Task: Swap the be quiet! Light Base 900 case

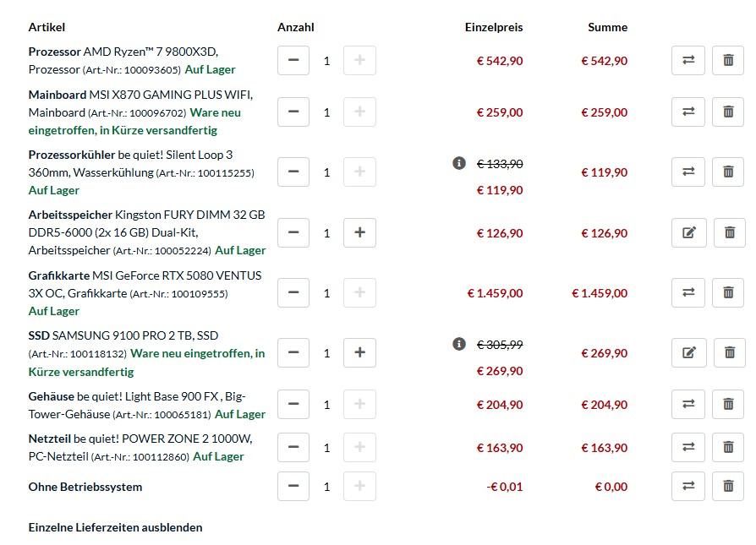Action: click(x=688, y=405)
